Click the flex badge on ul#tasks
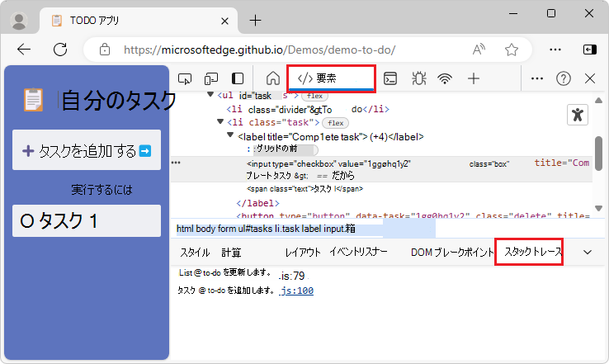Viewport: 609px width, 364px height. pos(314,96)
